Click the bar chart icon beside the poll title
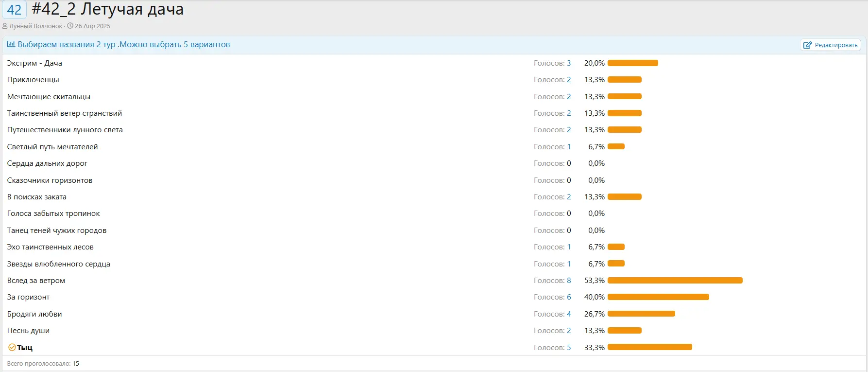This screenshot has width=868, height=372. tap(11, 44)
